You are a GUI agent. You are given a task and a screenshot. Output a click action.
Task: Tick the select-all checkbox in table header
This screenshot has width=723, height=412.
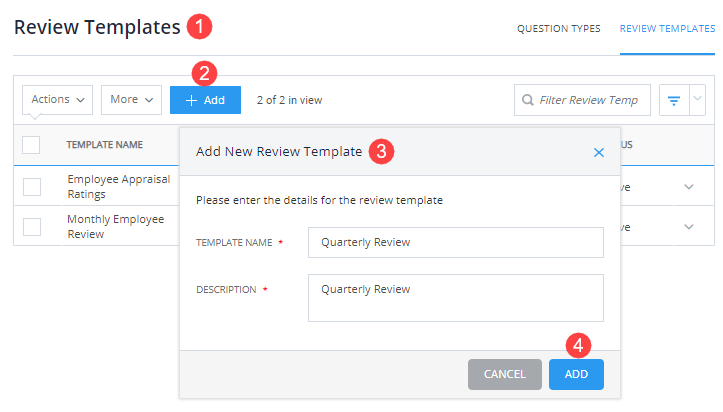31,145
